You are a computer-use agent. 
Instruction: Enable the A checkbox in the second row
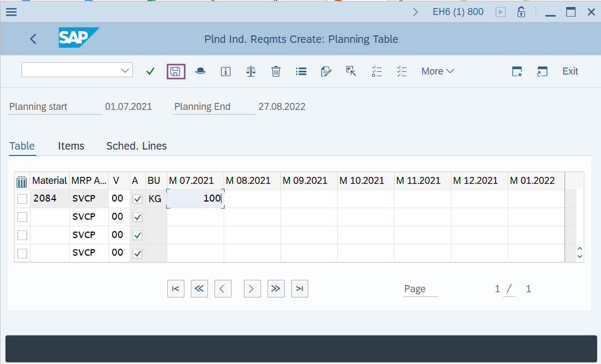(x=137, y=217)
